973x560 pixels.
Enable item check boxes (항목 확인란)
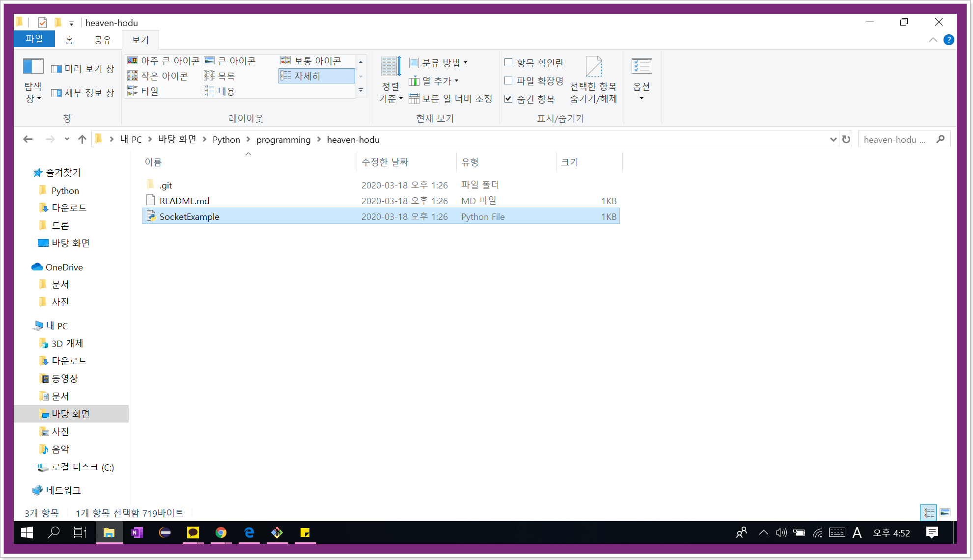point(509,63)
